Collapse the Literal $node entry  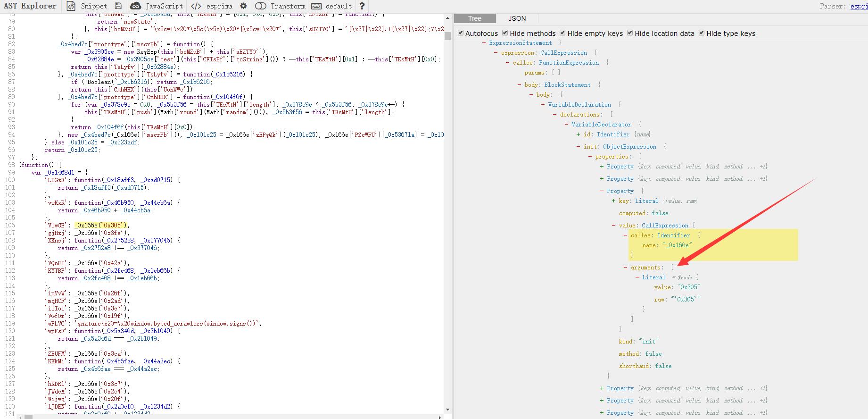pyautogui.click(x=637, y=277)
